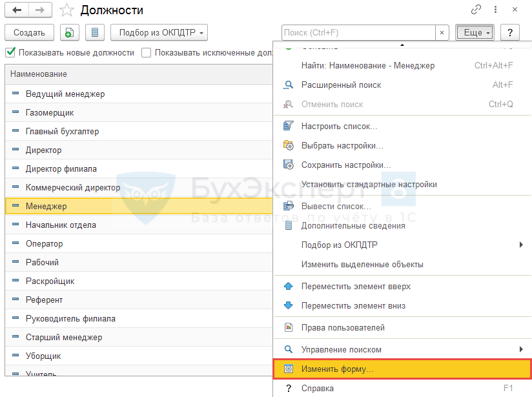Click the Наименование column header
532x397 pixels.
[139, 74]
